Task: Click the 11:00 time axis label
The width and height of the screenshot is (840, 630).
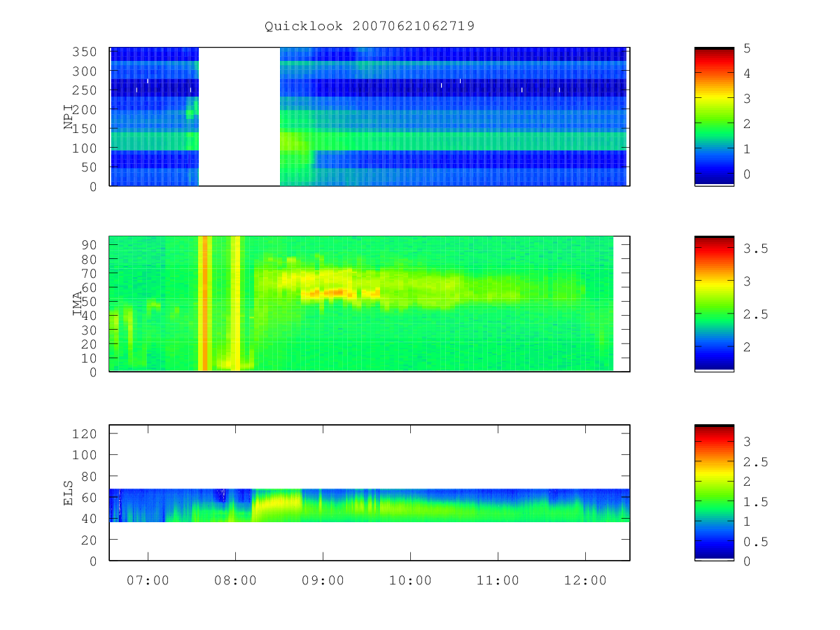Action: pyautogui.click(x=498, y=581)
